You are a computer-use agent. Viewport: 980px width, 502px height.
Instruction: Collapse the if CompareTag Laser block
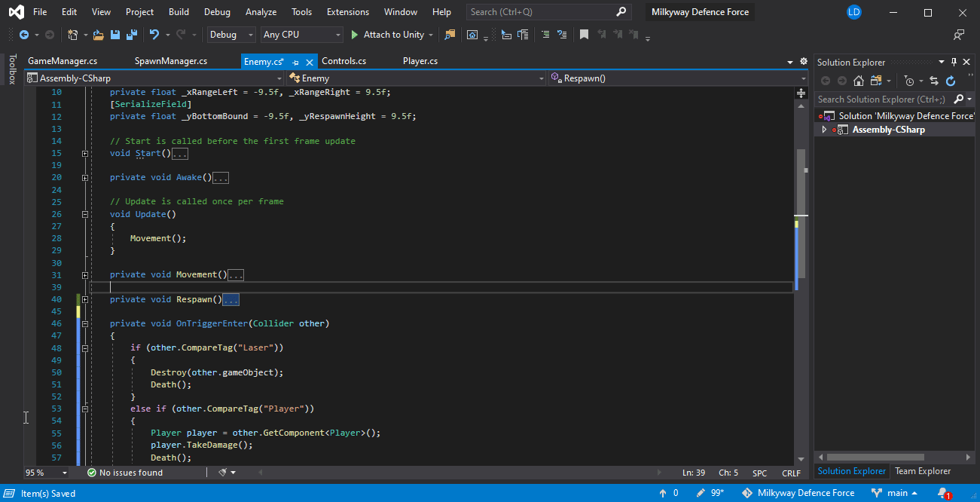[x=85, y=348]
